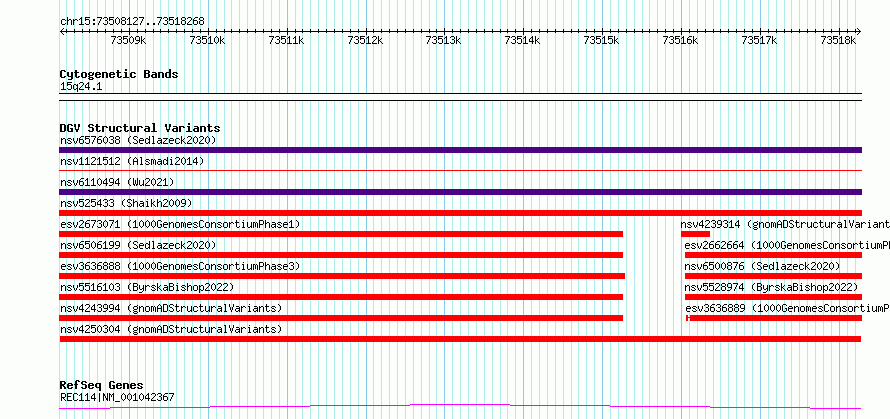890x419 pixels.
Task: Click the 73516k ruler tick label
Action: (x=681, y=40)
